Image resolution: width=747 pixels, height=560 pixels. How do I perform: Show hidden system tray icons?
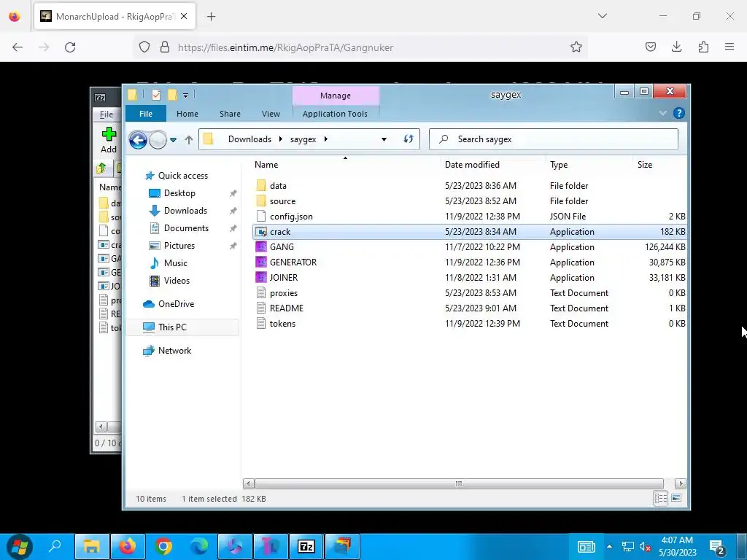(x=609, y=546)
